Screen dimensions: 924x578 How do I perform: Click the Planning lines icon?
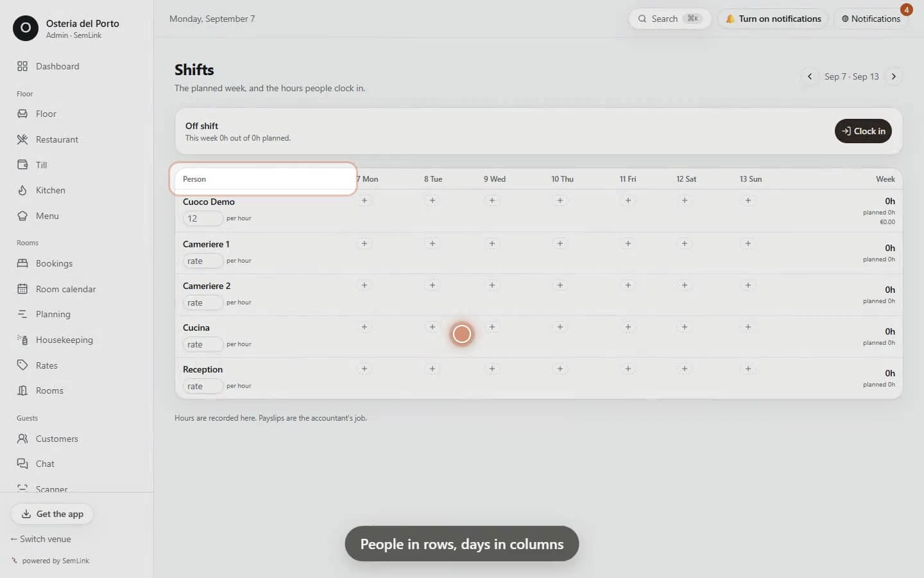pyautogui.click(x=22, y=314)
